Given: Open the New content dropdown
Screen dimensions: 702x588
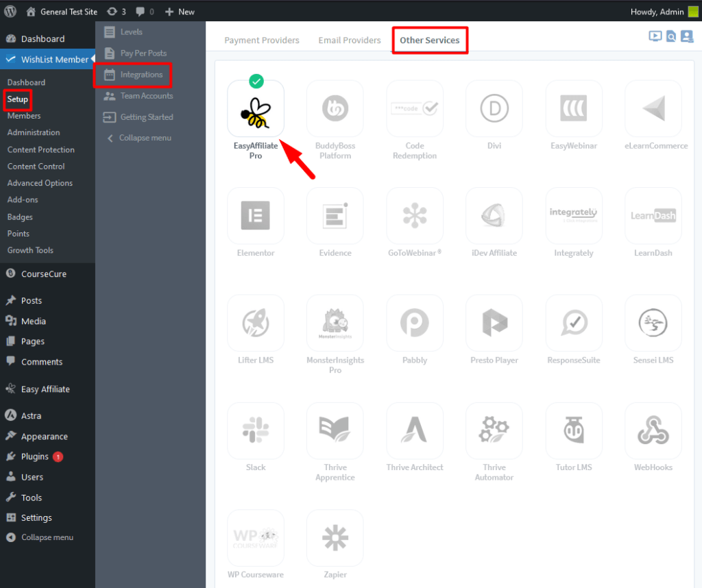Looking at the screenshot, I should coord(180,12).
